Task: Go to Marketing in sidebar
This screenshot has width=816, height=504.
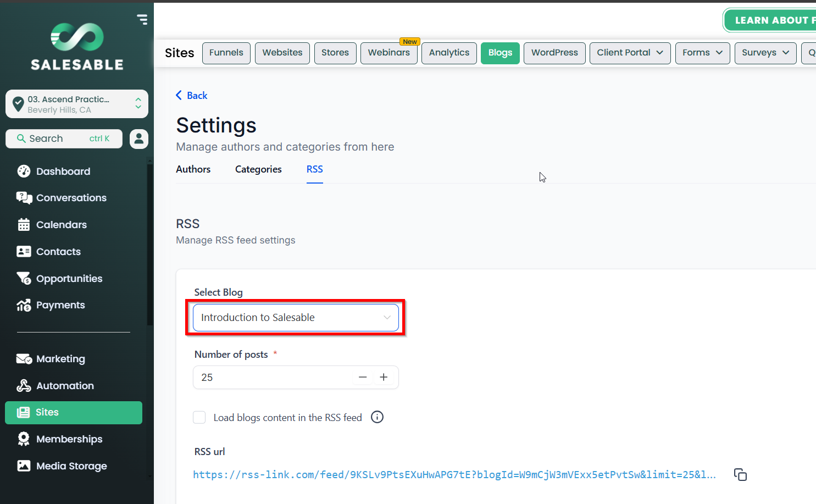Action: (x=60, y=359)
